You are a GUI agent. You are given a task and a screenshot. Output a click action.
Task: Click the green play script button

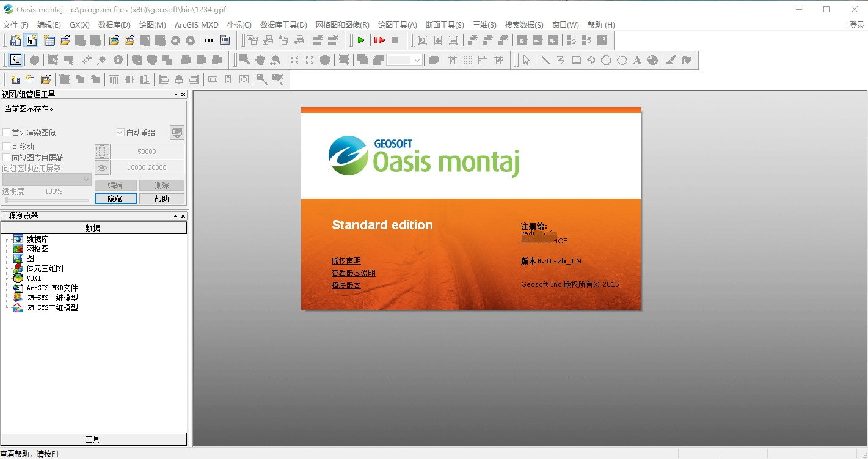361,40
